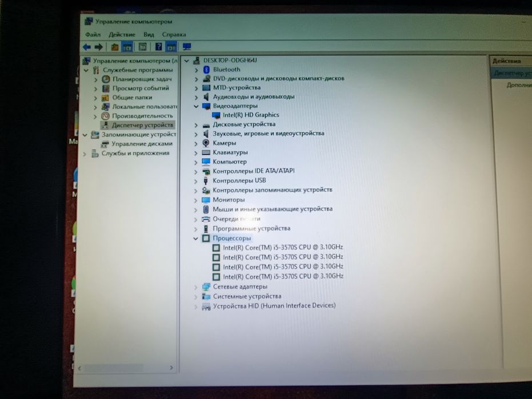
Task: Click the Планировщик задач clock icon
Action: pos(106,79)
